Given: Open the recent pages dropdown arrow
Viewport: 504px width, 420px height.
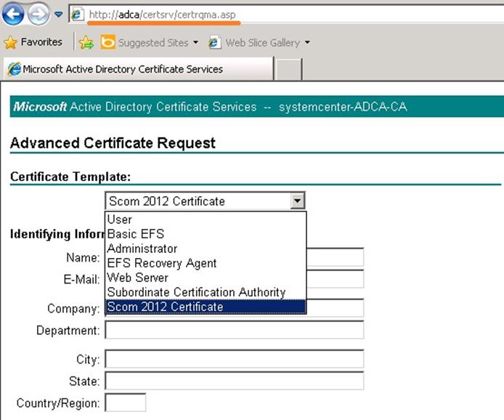Looking at the screenshot, I should [59, 14].
